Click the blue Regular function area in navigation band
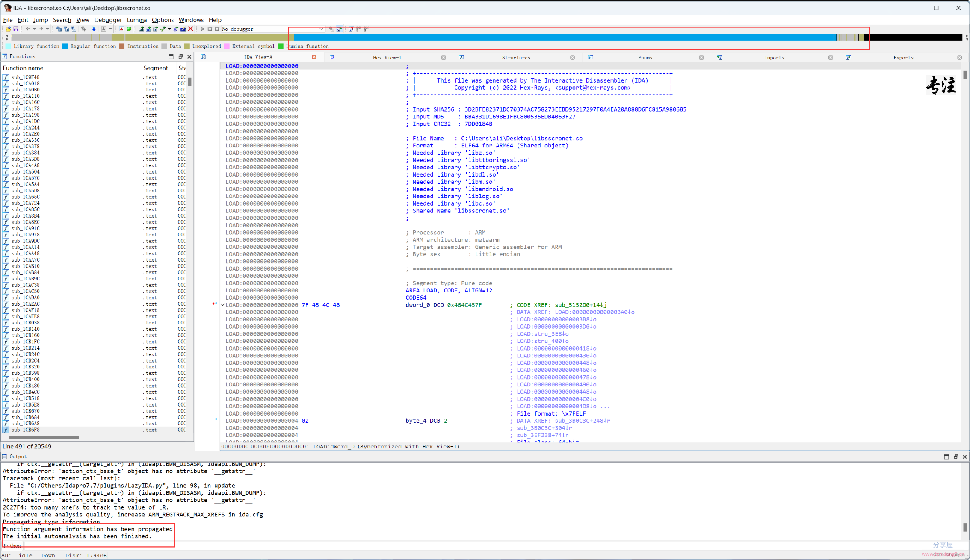This screenshot has height=560, width=970. coord(565,37)
